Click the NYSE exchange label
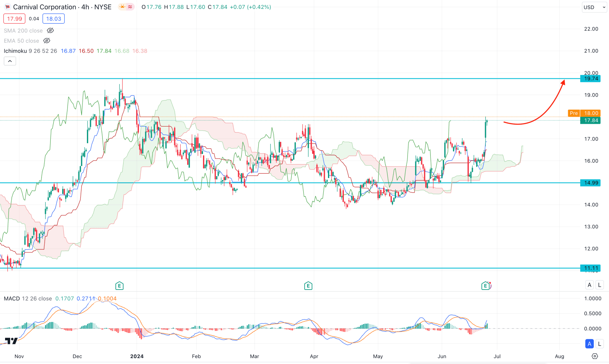This screenshot has width=609, height=364. pos(103,7)
